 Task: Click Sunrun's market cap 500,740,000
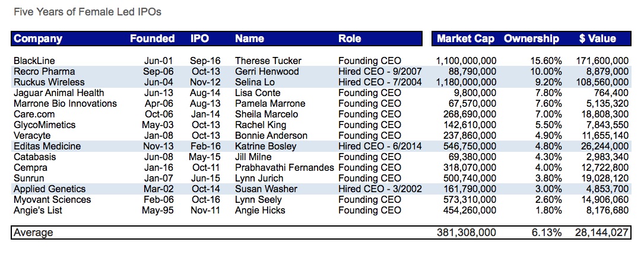(466, 178)
